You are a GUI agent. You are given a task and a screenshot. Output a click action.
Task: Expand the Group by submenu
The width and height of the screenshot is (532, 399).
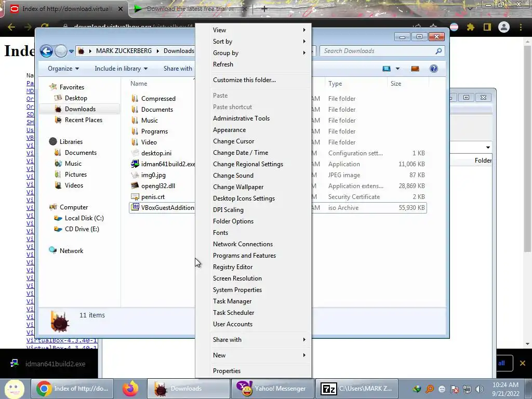(x=260, y=53)
